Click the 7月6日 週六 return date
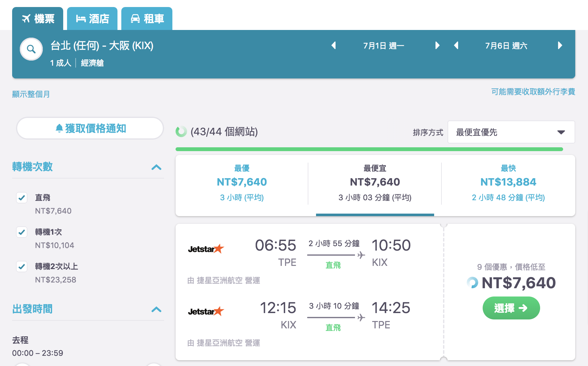The image size is (588, 366). 506,46
